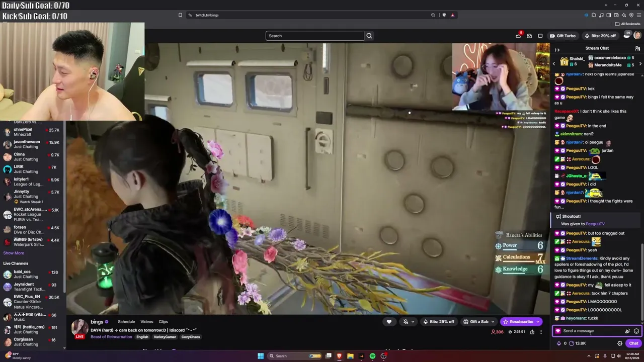The image size is (644, 362).
Task: Click the VarietyGamer tag
Action: coord(165,337)
